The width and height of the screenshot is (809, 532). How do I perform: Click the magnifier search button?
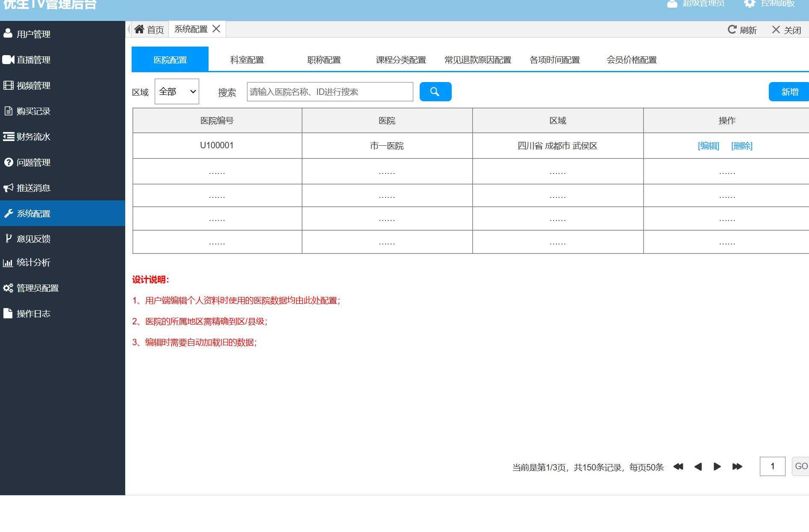(x=435, y=92)
